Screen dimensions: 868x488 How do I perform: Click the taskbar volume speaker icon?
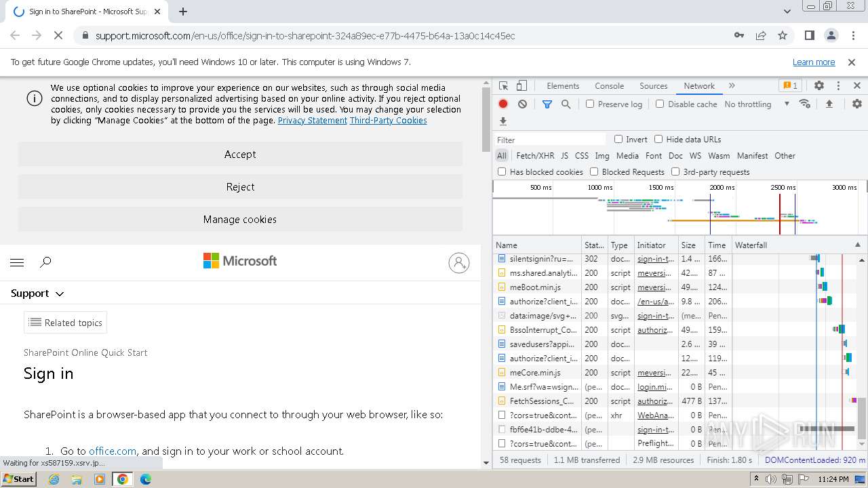point(771,479)
